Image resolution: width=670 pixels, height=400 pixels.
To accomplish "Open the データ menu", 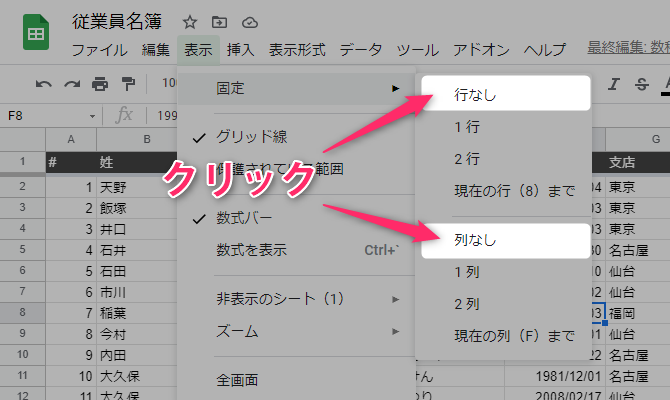I will (361, 50).
